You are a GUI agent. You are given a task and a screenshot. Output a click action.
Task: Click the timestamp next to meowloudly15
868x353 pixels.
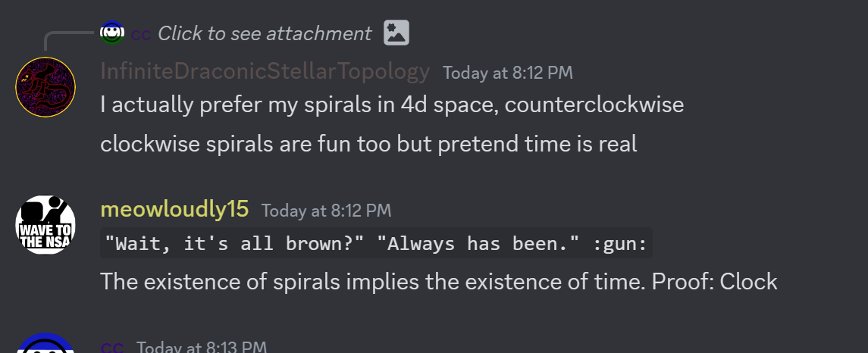(x=326, y=211)
